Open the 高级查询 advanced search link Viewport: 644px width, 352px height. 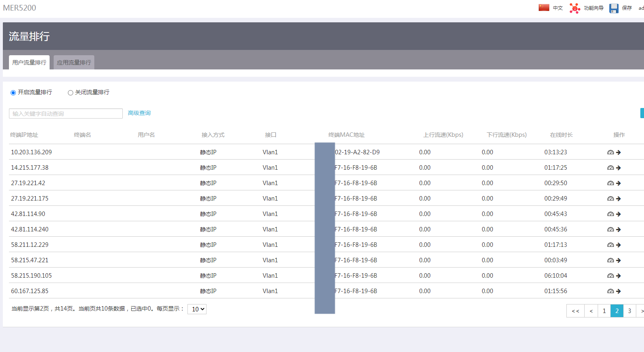coord(139,113)
